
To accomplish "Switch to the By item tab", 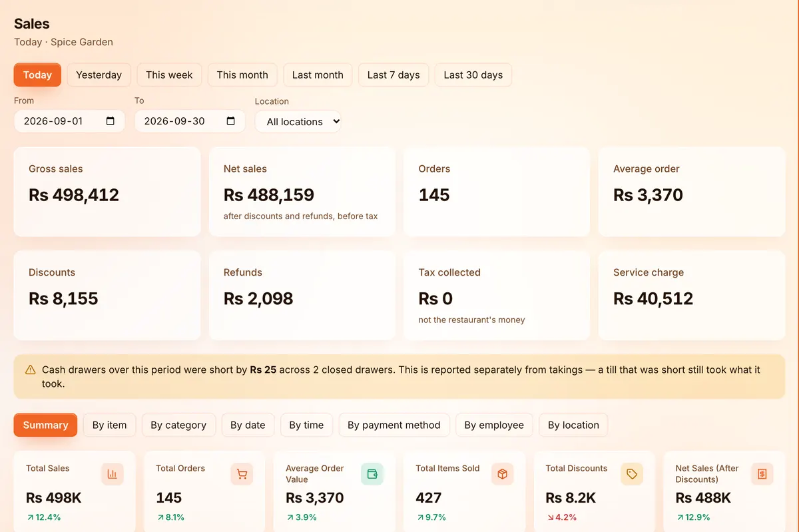I will [x=109, y=425].
